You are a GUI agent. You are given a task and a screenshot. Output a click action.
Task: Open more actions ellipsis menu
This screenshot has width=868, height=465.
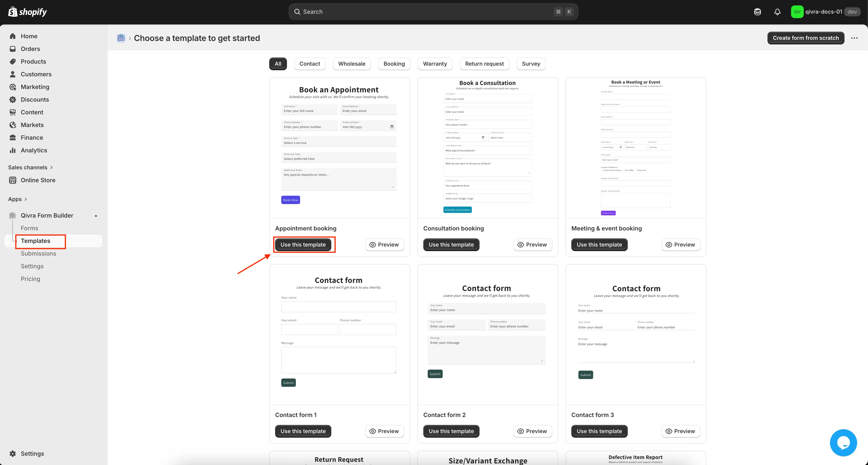(854, 38)
